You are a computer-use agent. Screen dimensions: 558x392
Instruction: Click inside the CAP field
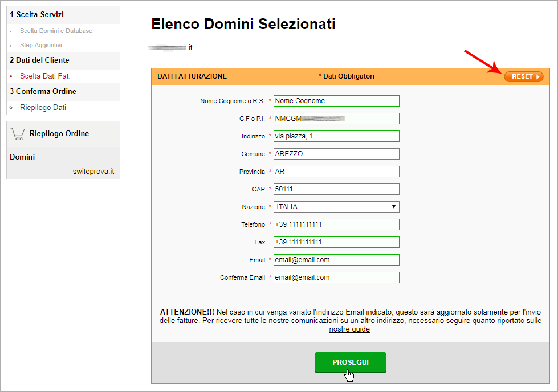[x=336, y=189]
